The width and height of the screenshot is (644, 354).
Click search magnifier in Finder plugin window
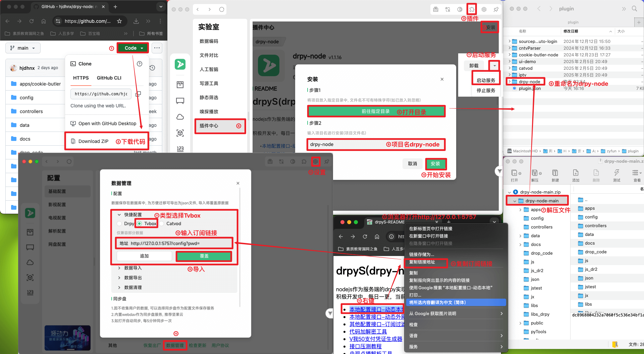click(634, 9)
